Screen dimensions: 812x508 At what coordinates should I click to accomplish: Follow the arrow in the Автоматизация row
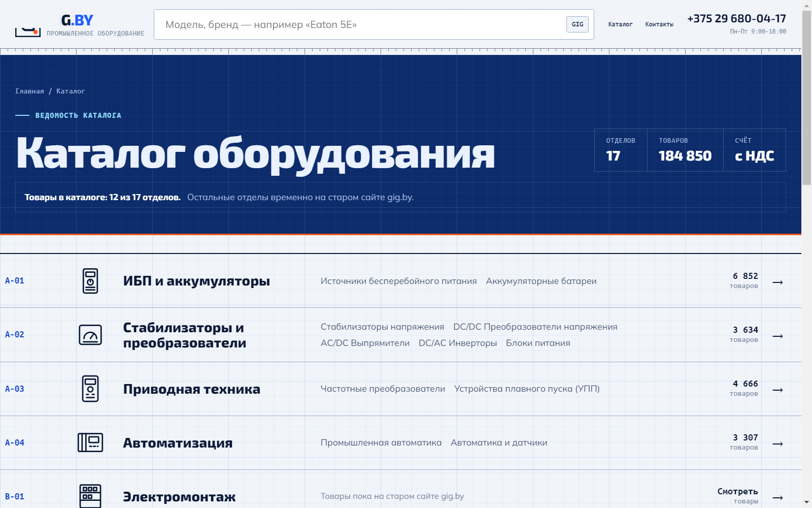pos(777,443)
